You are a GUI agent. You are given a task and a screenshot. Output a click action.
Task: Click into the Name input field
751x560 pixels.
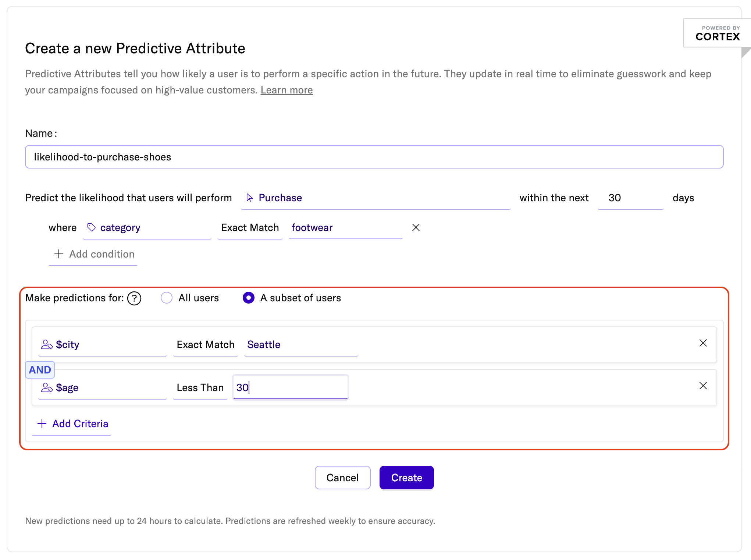click(x=374, y=157)
